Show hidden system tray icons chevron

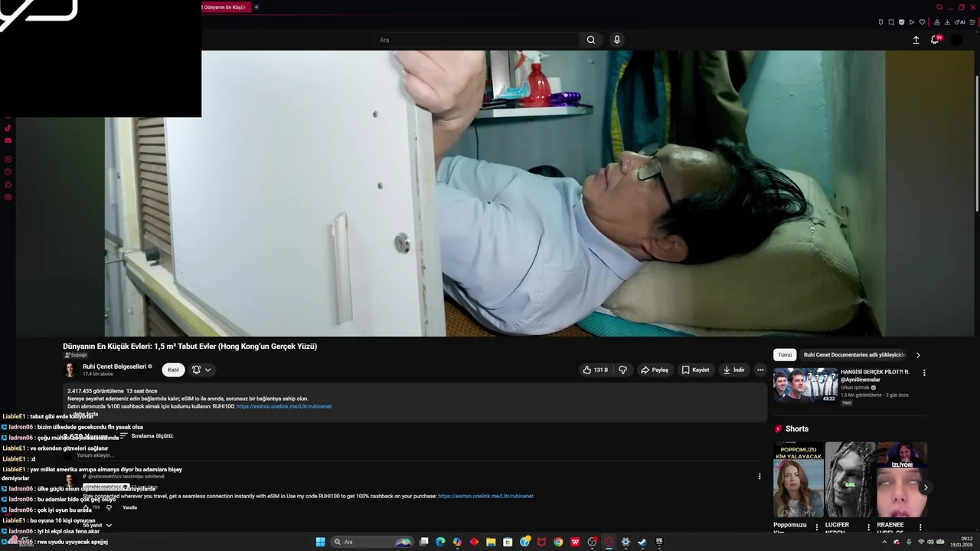tap(884, 542)
